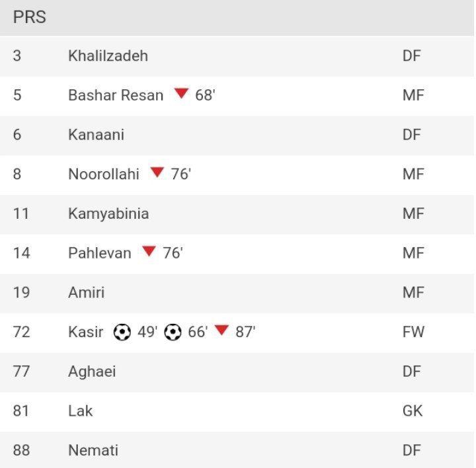Image resolution: width=476 pixels, height=468 pixels.
Task: Click on Noorollahi's name
Action: 103,174
